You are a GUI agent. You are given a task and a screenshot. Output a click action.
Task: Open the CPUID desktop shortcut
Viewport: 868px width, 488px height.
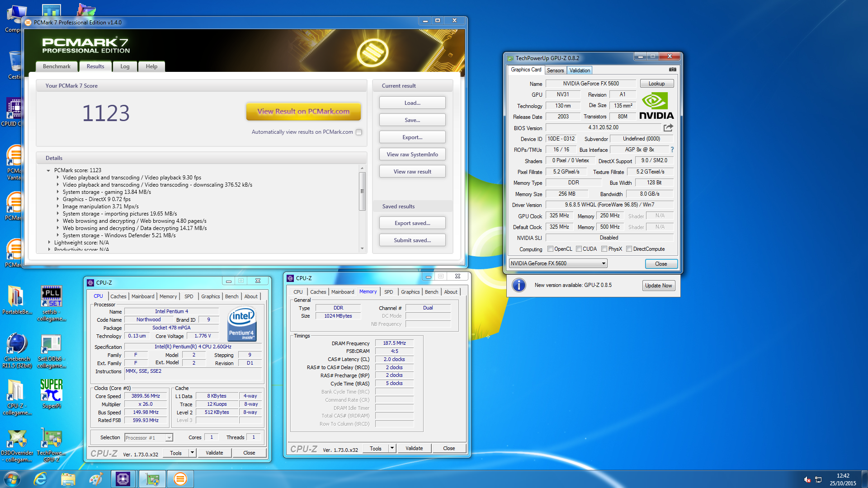tap(14, 112)
